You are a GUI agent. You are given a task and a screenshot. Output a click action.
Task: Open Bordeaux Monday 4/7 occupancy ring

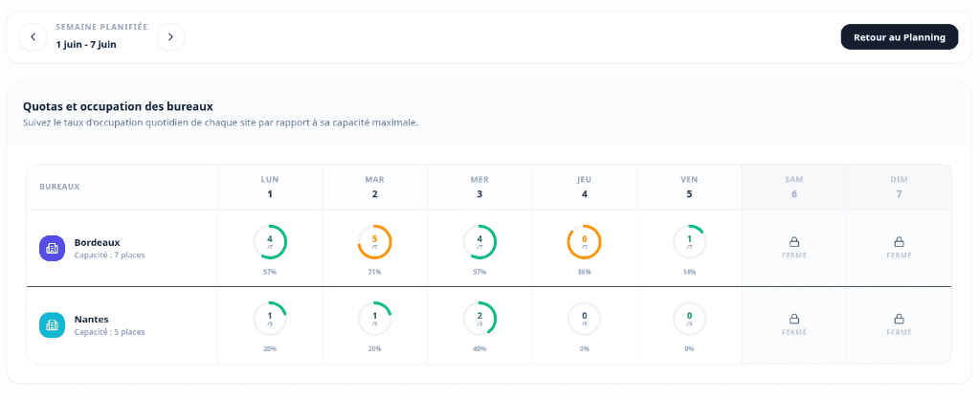coord(270,242)
